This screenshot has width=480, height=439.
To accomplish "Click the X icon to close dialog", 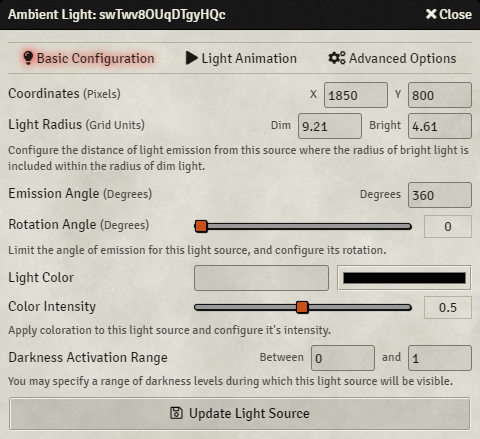I will point(431,14).
